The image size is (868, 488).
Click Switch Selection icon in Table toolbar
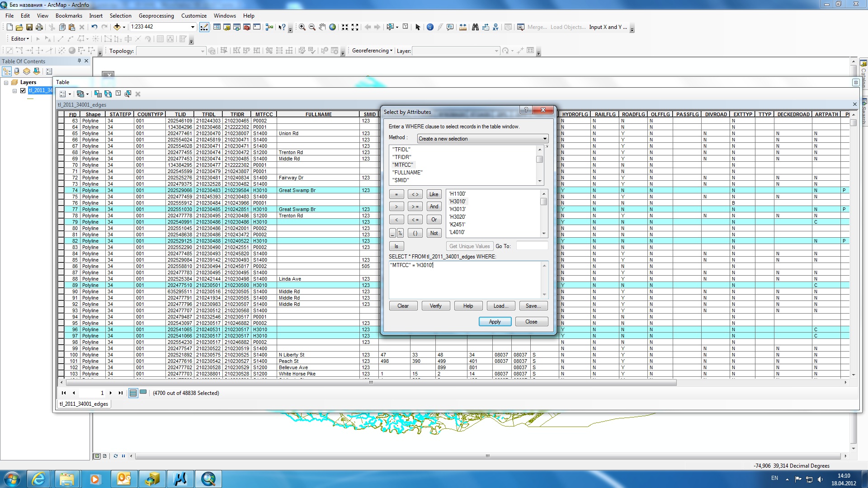click(108, 94)
